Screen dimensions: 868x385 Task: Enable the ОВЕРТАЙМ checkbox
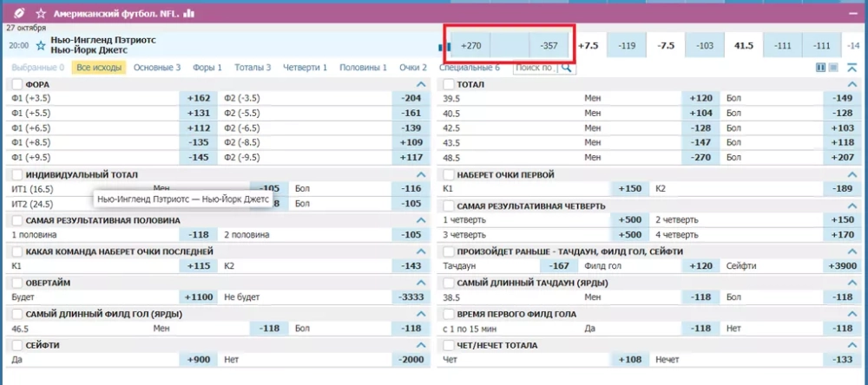pos(16,283)
